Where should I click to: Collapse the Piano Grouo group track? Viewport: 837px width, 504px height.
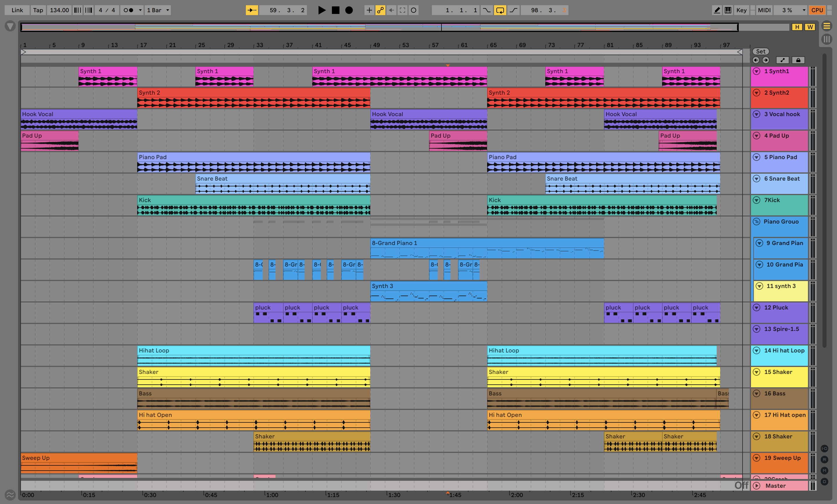(756, 222)
